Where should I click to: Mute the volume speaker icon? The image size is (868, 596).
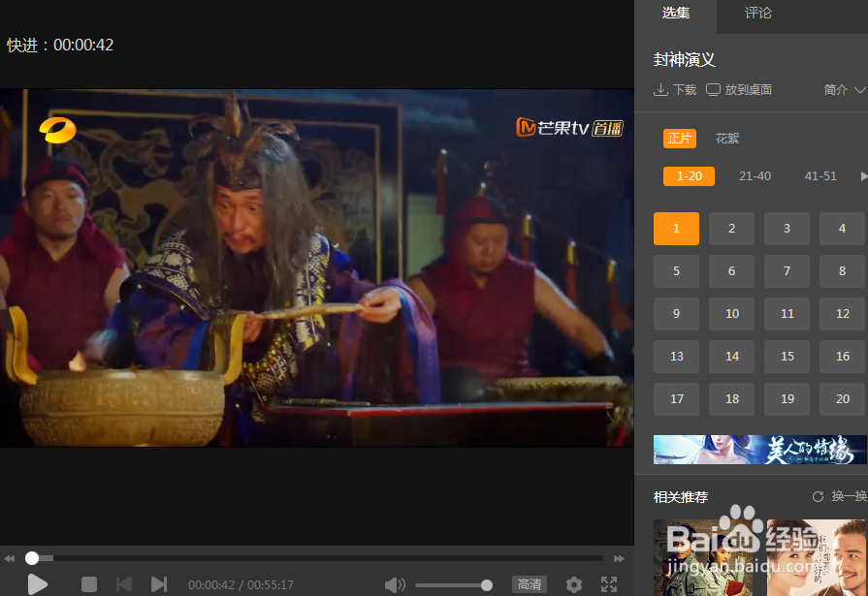(395, 585)
